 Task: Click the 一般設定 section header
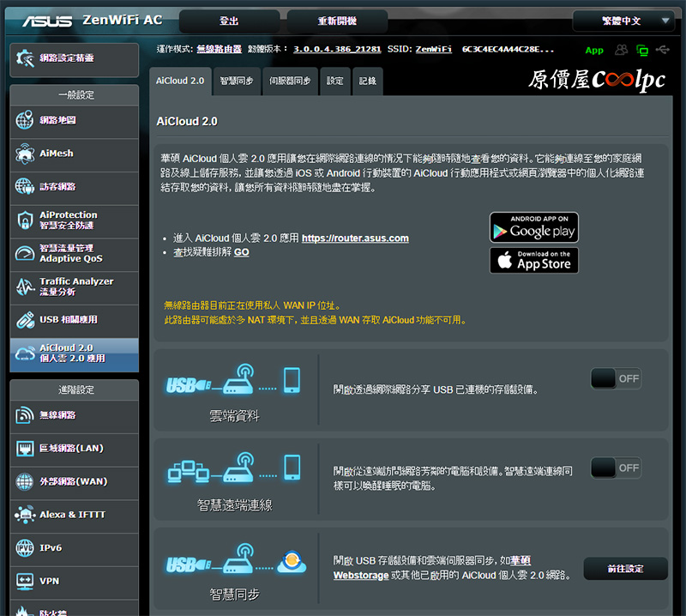tap(76, 95)
